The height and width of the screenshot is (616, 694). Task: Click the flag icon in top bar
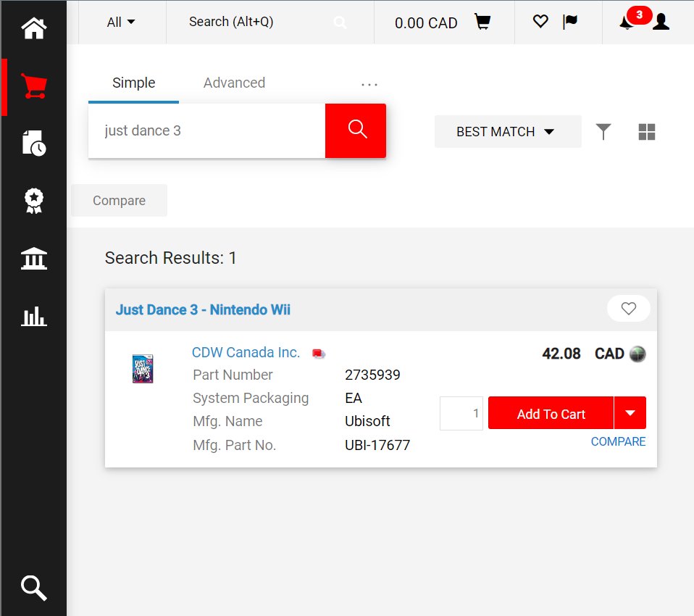click(569, 21)
